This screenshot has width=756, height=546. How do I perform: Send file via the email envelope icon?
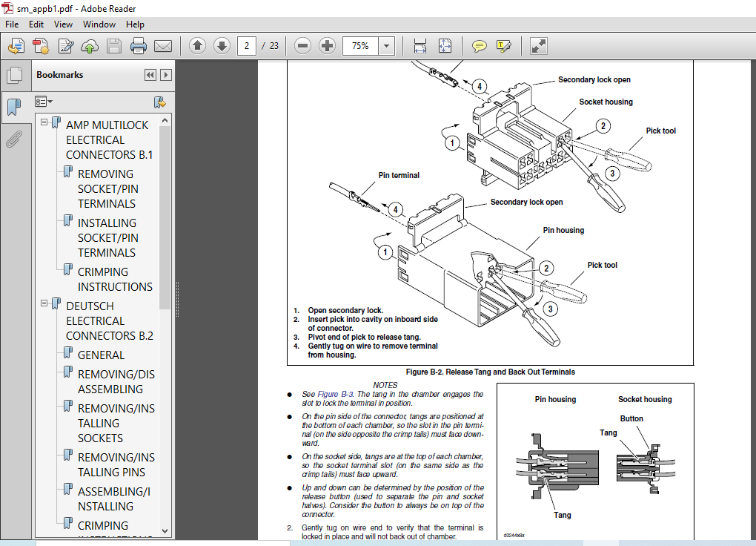163,46
